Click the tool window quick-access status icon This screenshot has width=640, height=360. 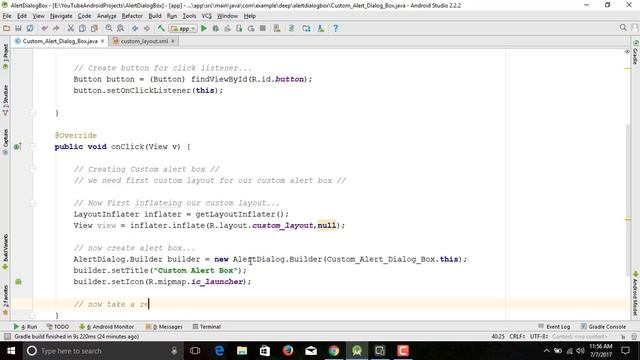7,336
